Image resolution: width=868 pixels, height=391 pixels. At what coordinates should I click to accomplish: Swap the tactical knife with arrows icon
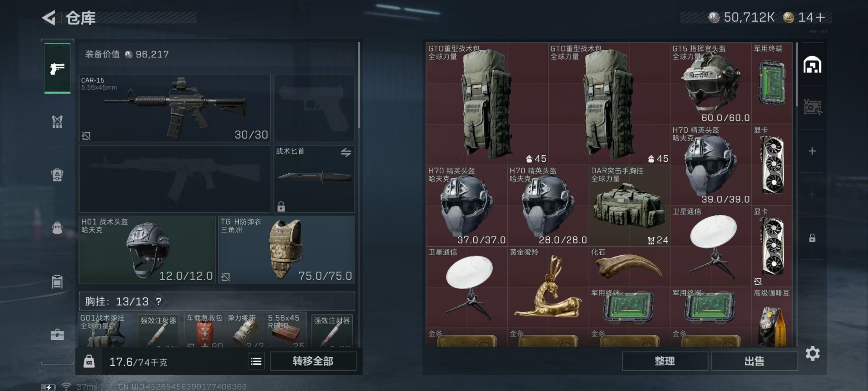346,153
